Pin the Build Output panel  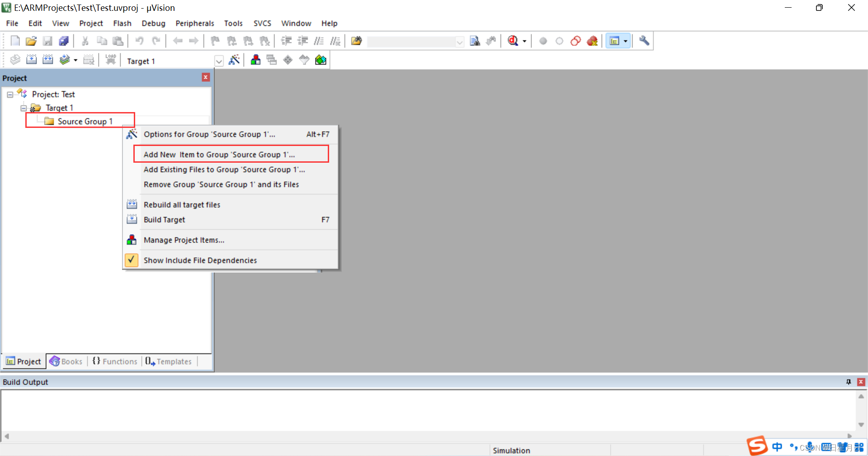click(x=849, y=382)
